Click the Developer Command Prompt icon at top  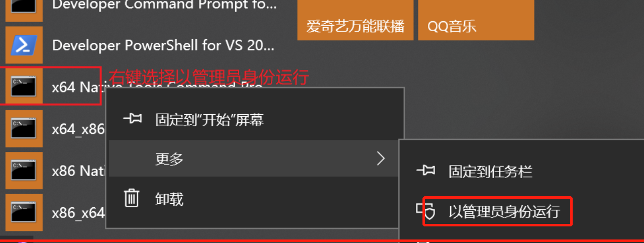(24, 7)
